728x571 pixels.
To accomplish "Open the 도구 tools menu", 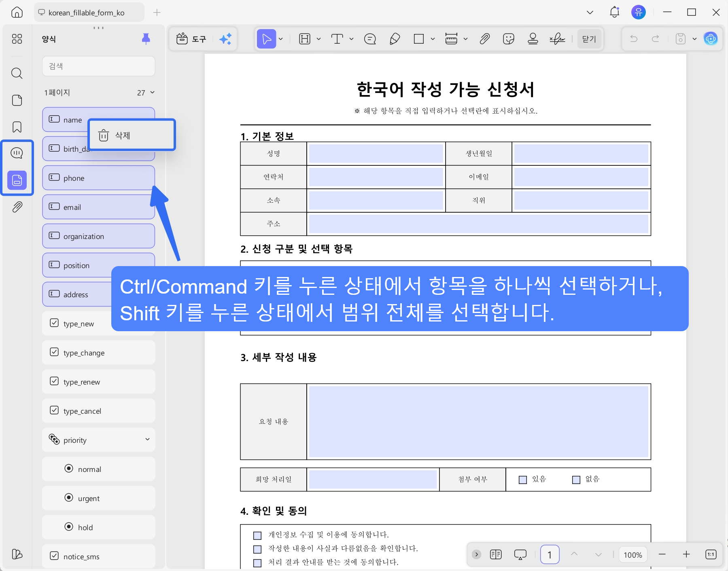I will coord(191,39).
